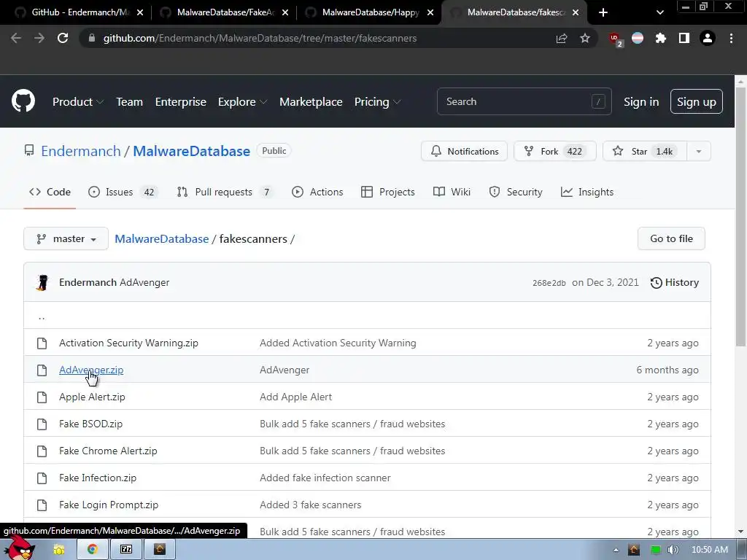Bookmark this page with the star icon
Image resolution: width=747 pixels, height=560 pixels.
pyautogui.click(x=585, y=38)
